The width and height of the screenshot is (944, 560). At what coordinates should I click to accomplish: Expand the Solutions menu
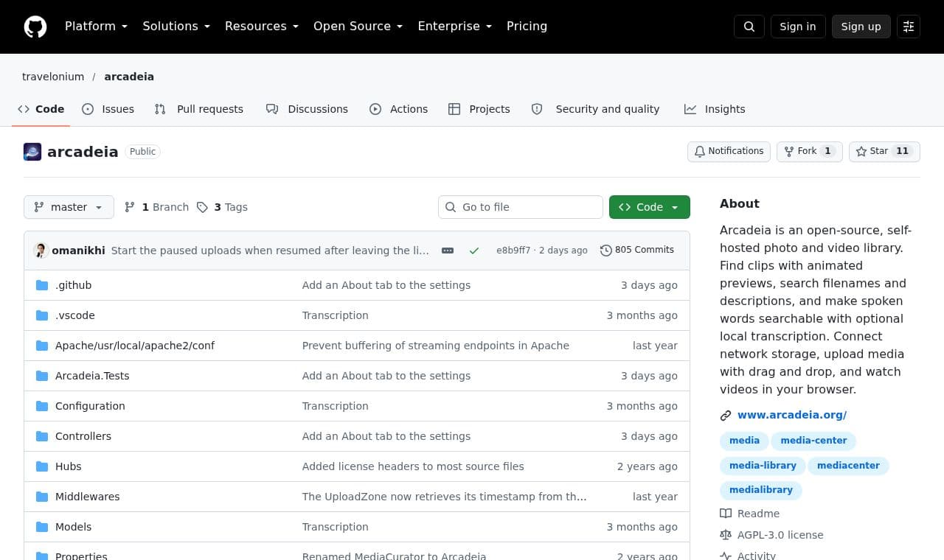(176, 27)
